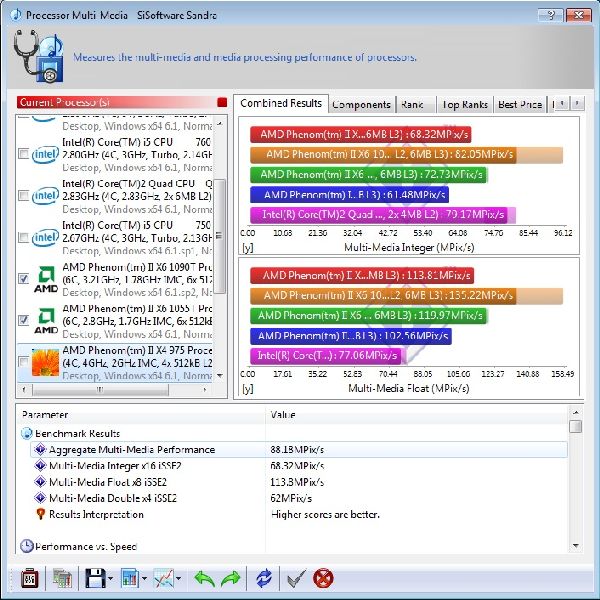Click the processor list scrollbar down arrow
Viewport: 600px width, 600px height.
click(221, 376)
